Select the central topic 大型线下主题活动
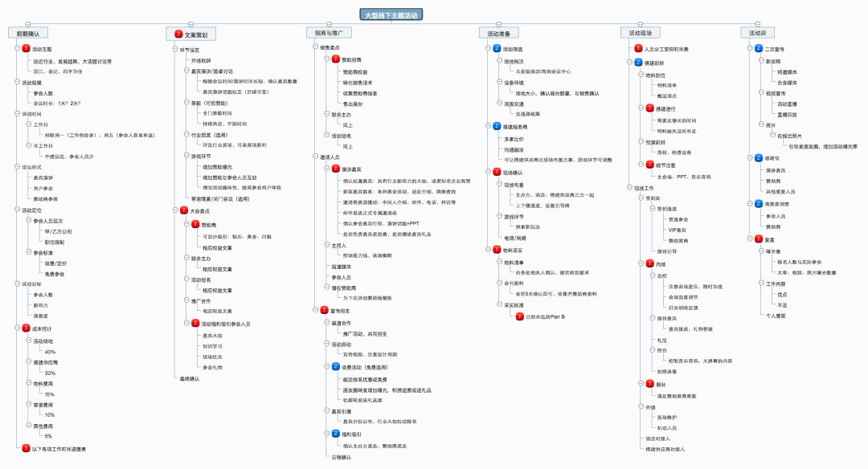 (391, 14)
